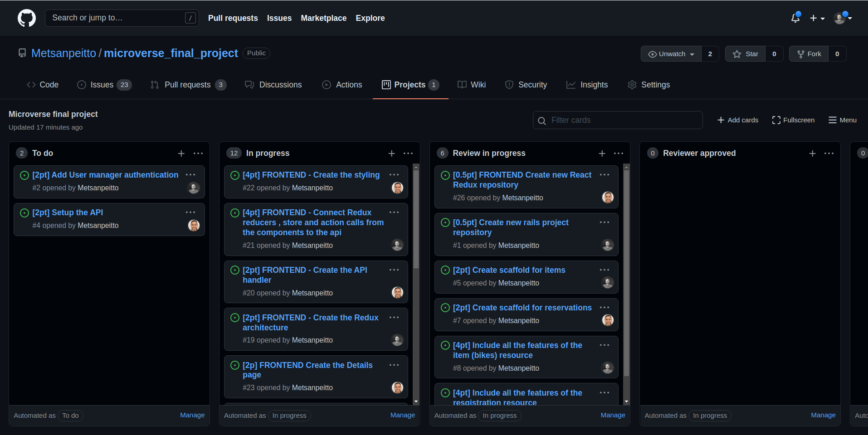Viewport: 868px width, 435px height.
Task: Open the GitHub home logo
Action: (x=27, y=18)
